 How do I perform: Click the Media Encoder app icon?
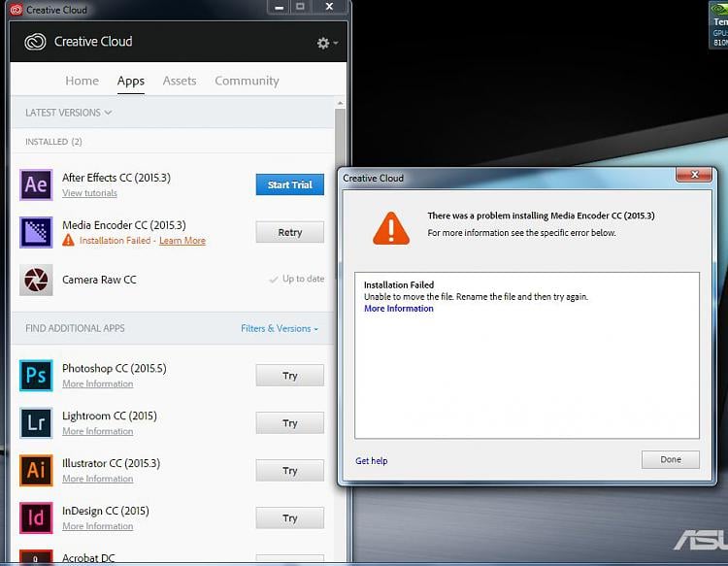36,232
